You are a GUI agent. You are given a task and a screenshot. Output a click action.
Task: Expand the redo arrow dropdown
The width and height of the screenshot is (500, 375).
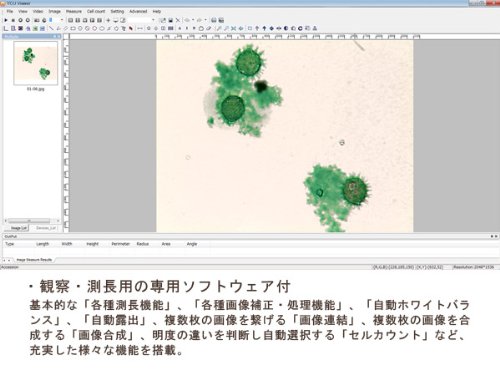tap(205, 20)
